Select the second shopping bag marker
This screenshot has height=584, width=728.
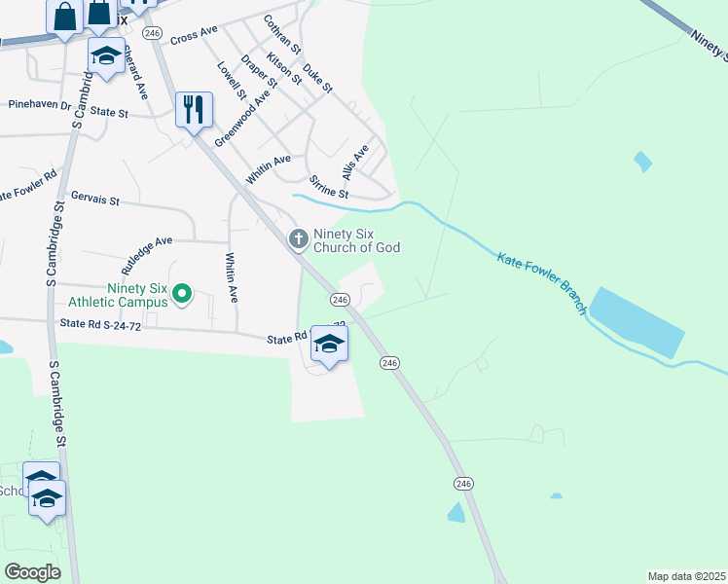(99, 17)
